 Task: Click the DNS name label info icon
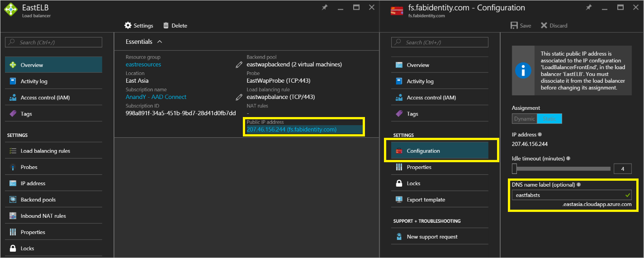coord(578,185)
